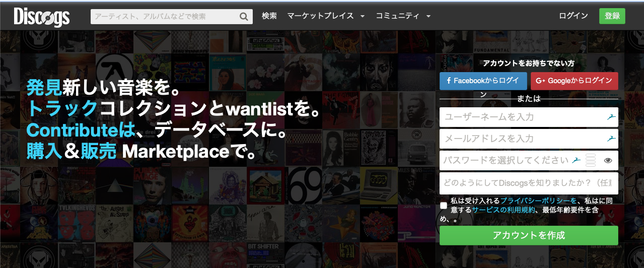Focus the artist and album search field
The width and height of the screenshot is (644, 268).
pos(164,17)
